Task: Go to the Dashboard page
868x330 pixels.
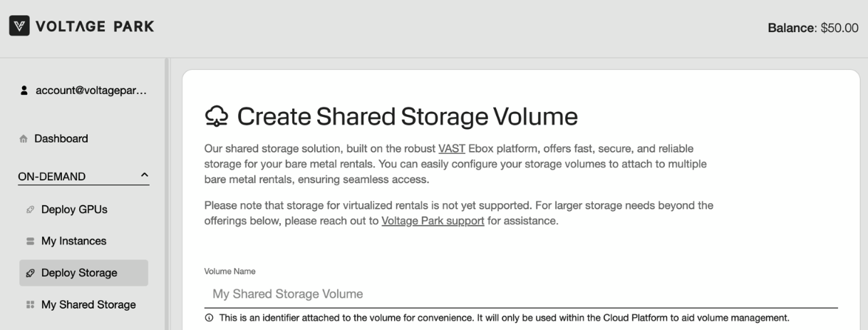Action: click(61, 139)
